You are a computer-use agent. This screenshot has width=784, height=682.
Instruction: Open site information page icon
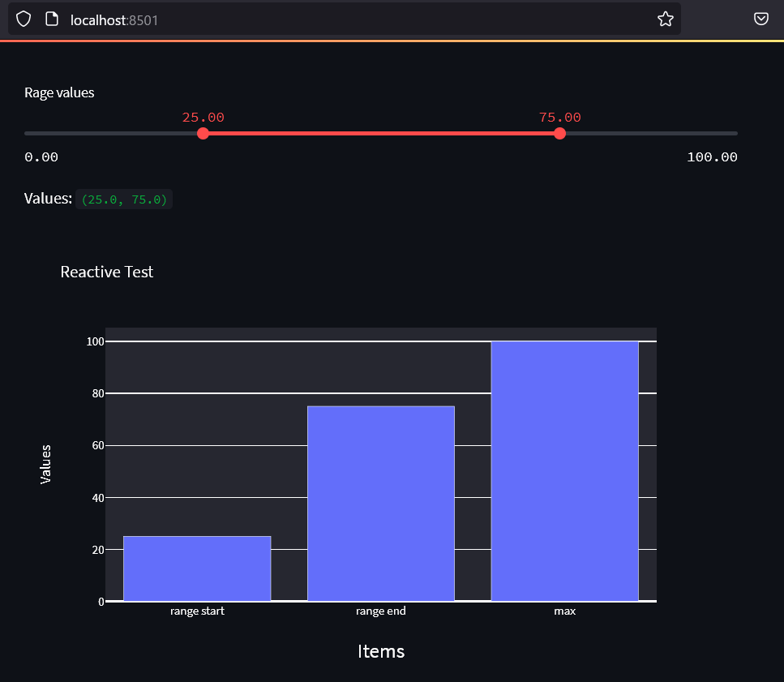tap(51, 19)
